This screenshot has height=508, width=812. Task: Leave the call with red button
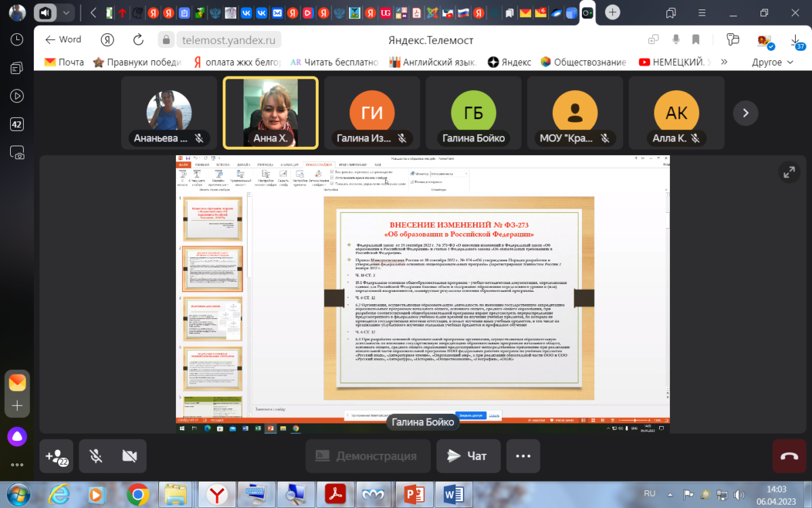789,456
